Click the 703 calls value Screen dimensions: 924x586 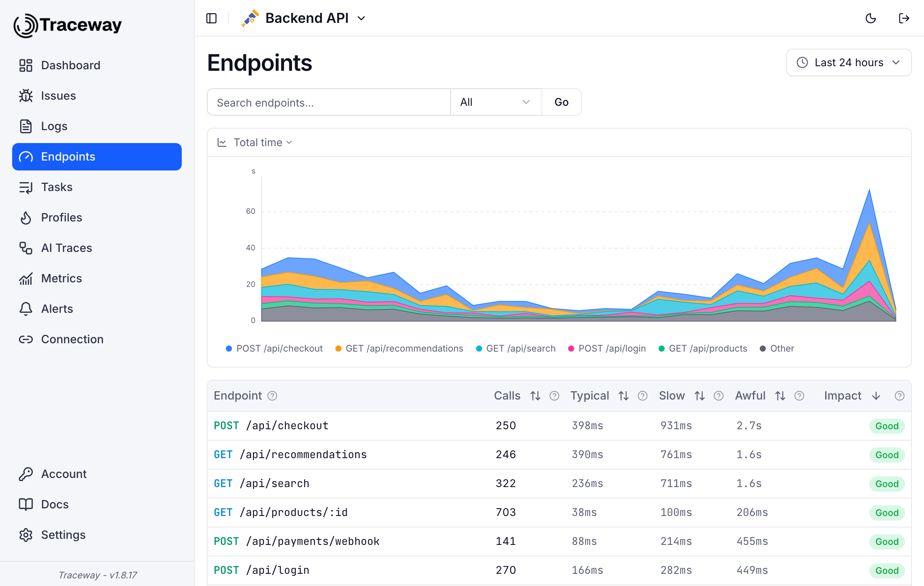coord(506,512)
